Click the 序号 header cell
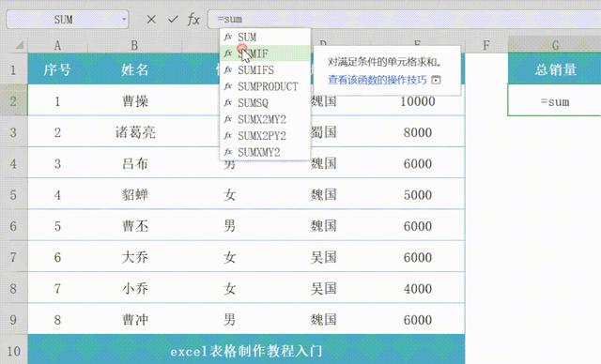Screen dimensions: 601x364 57,69
